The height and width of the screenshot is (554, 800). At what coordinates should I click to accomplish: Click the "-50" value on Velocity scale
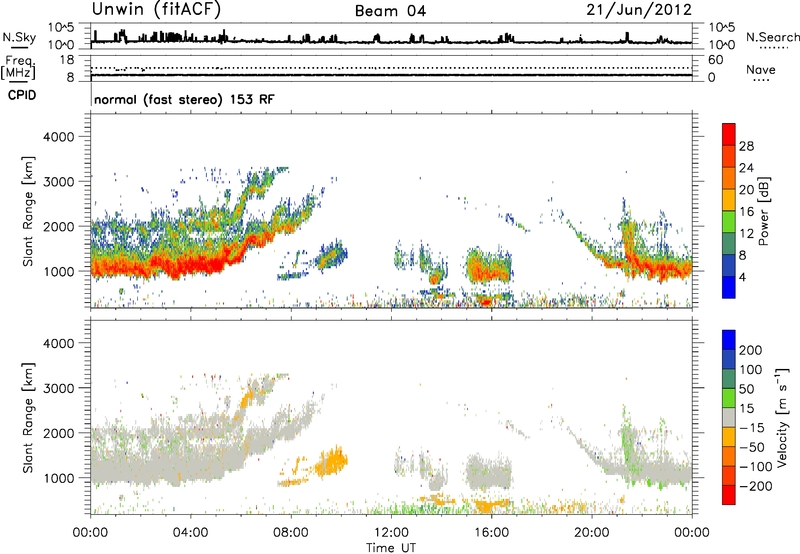[752, 447]
